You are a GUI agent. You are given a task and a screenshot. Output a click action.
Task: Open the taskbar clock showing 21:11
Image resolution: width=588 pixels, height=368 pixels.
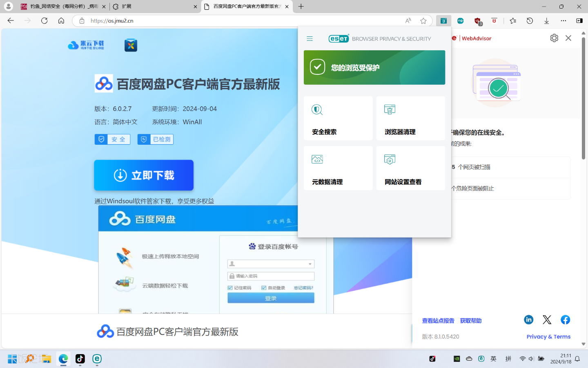point(561,359)
